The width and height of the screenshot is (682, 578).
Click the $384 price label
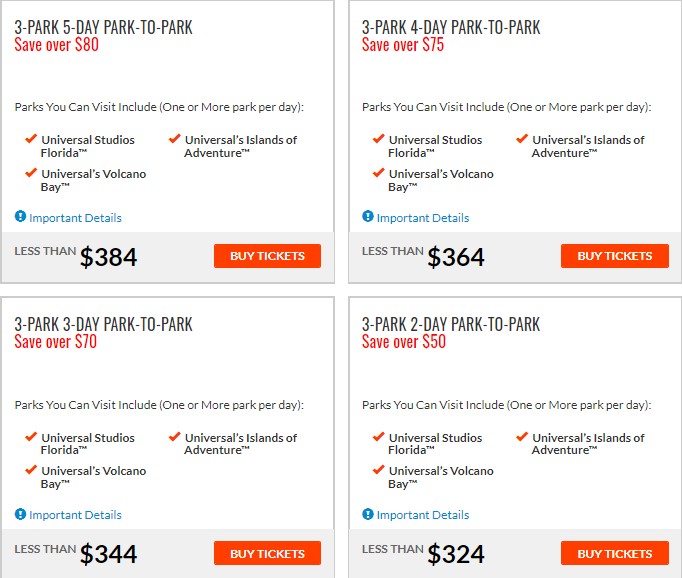108,257
